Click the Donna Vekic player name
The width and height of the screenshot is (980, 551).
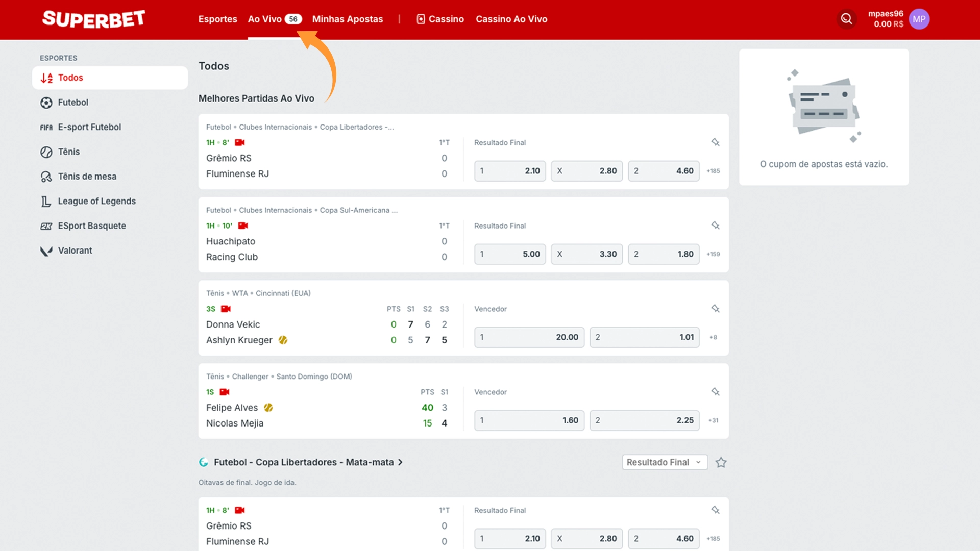click(x=233, y=324)
